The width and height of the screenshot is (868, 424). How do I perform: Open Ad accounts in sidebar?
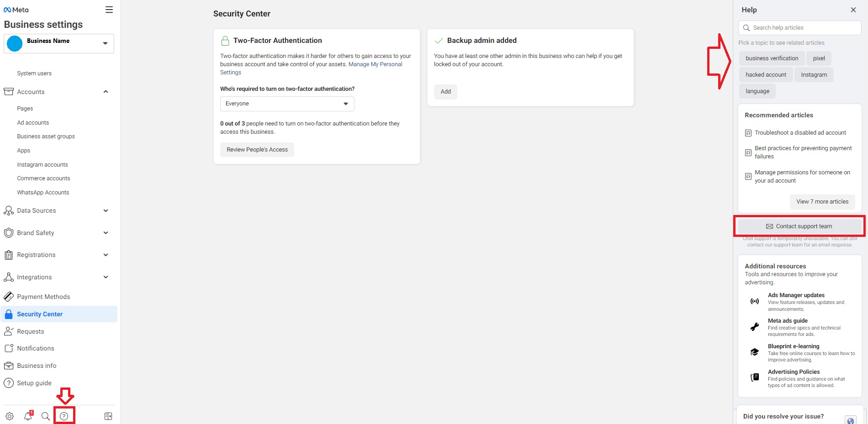point(33,123)
